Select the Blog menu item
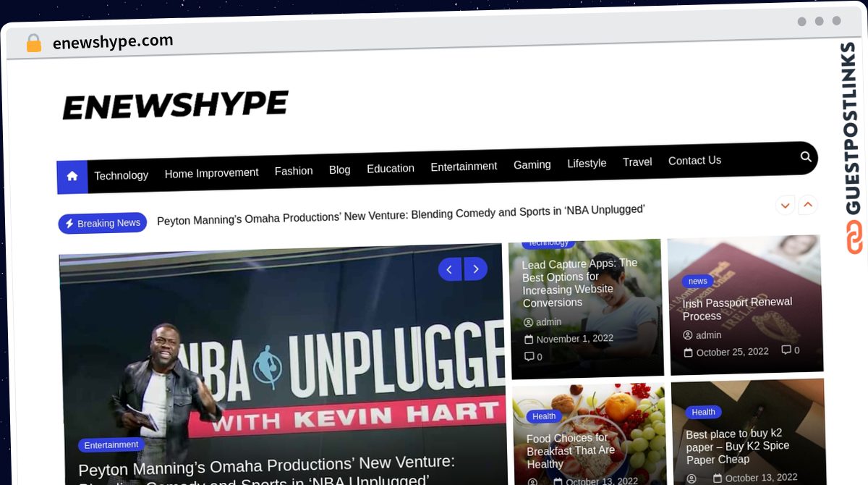Screen dimensions: 868x485 click(x=339, y=170)
